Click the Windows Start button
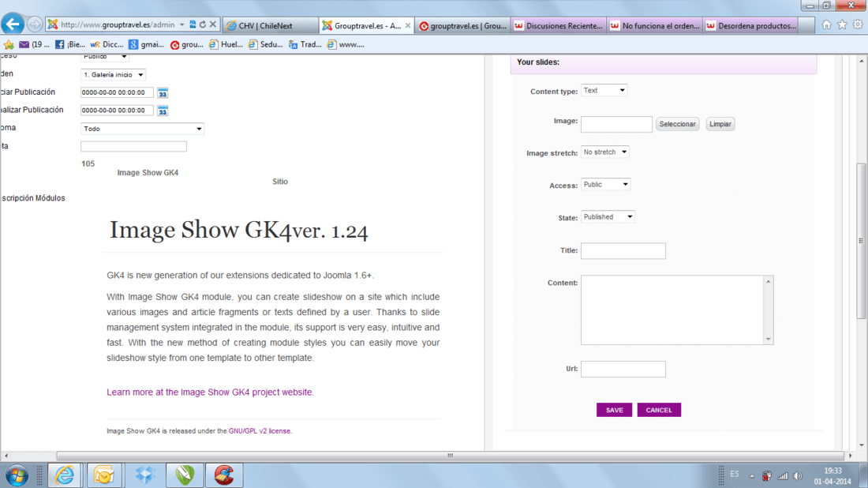The image size is (868, 488). tap(17, 475)
